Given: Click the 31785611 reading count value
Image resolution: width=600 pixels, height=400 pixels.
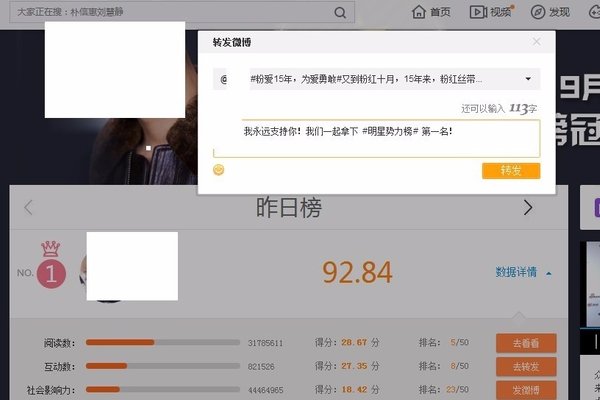Looking at the screenshot, I should pos(265,343).
